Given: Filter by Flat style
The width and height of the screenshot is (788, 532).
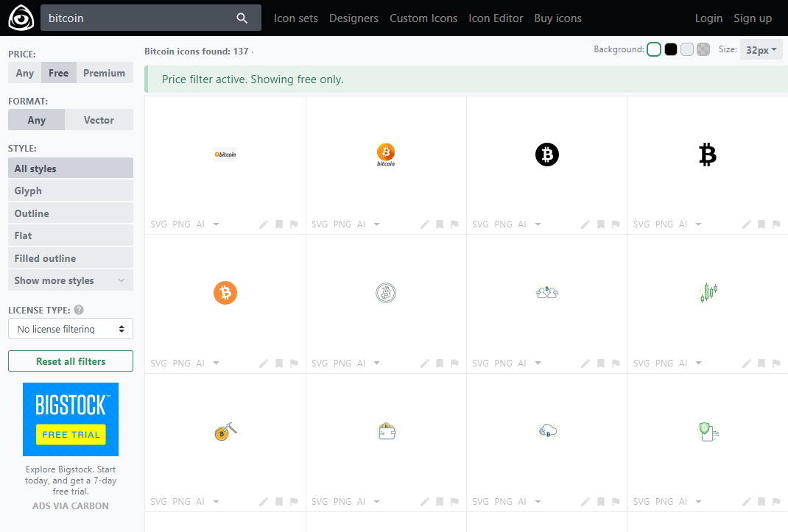Looking at the screenshot, I should tap(71, 235).
